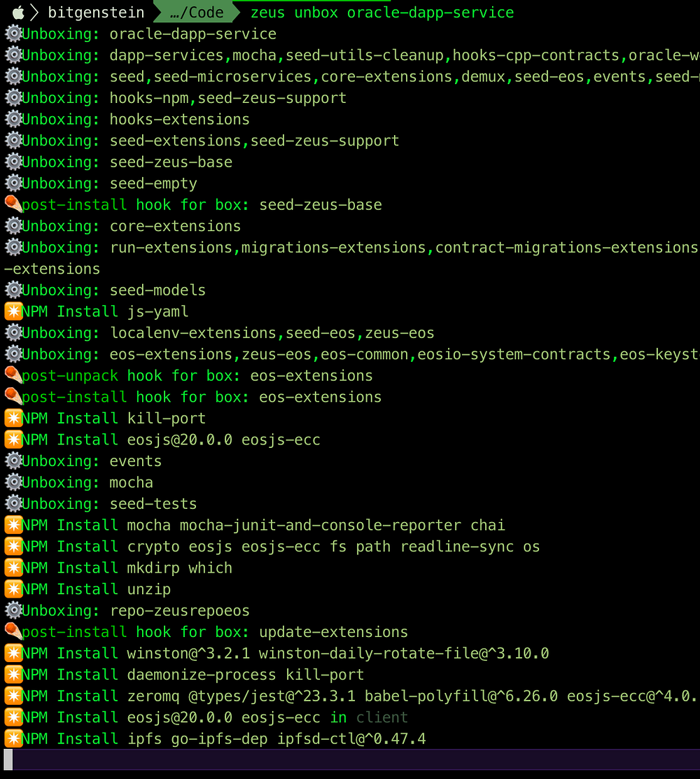Click the gear icon on the "Unboxing: mocha" line

pyautogui.click(x=12, y=482)
